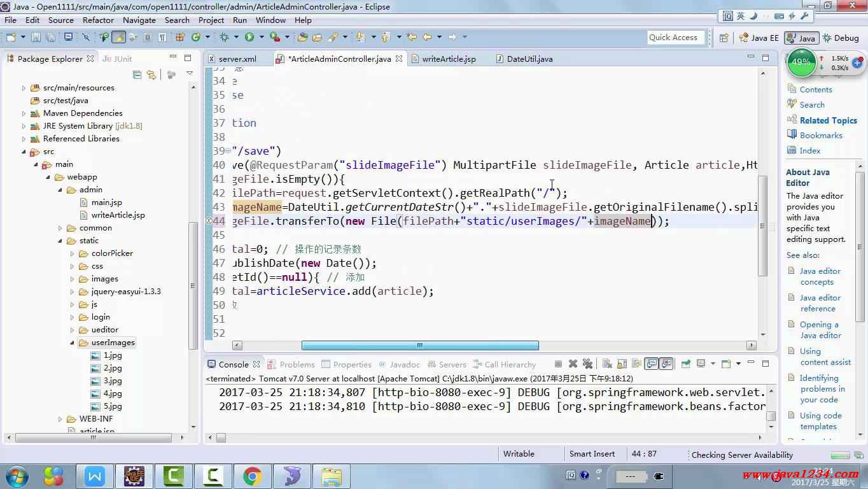Image resolution: width=868 pixels, height=489 pixels.
Task: Open File Explorer from the taskbar
Action: 331,476
